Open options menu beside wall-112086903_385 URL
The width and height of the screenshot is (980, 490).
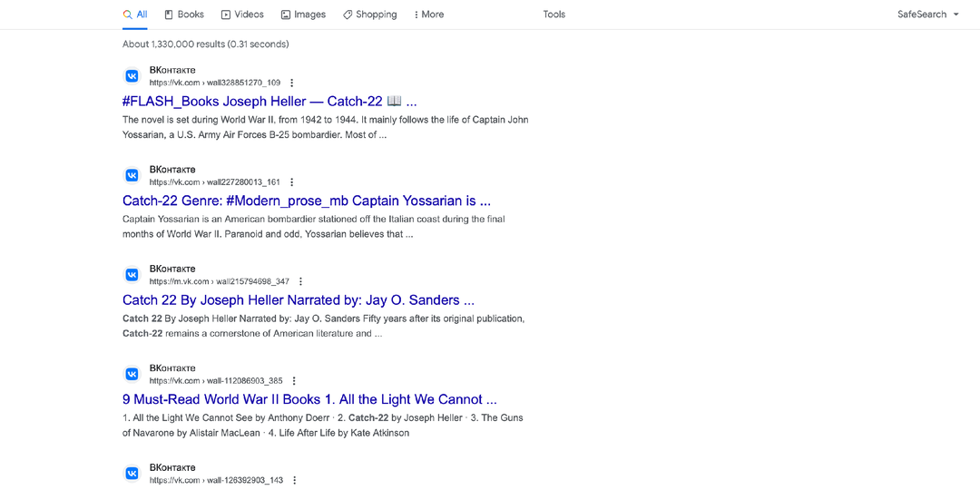pyautogui.click(x=294, y=380)
